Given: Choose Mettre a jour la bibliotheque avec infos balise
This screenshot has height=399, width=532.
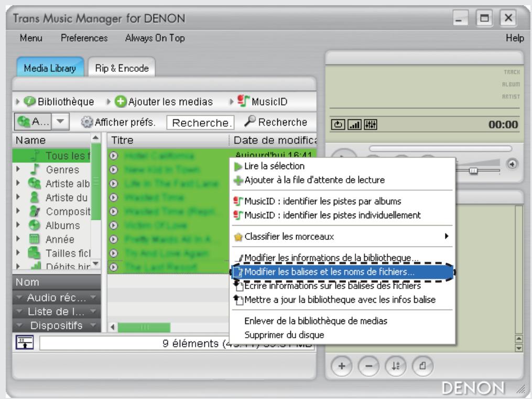Looking at the screenshot, I should [x=342, y=300].
